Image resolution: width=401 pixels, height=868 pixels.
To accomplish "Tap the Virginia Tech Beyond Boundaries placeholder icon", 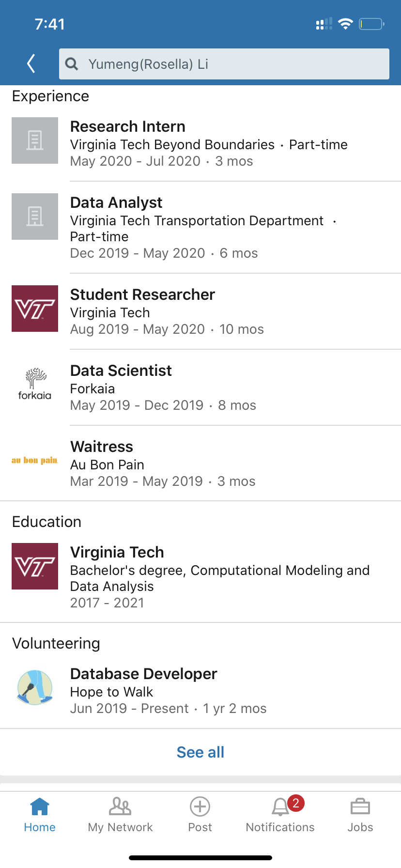I will [35, 140].
